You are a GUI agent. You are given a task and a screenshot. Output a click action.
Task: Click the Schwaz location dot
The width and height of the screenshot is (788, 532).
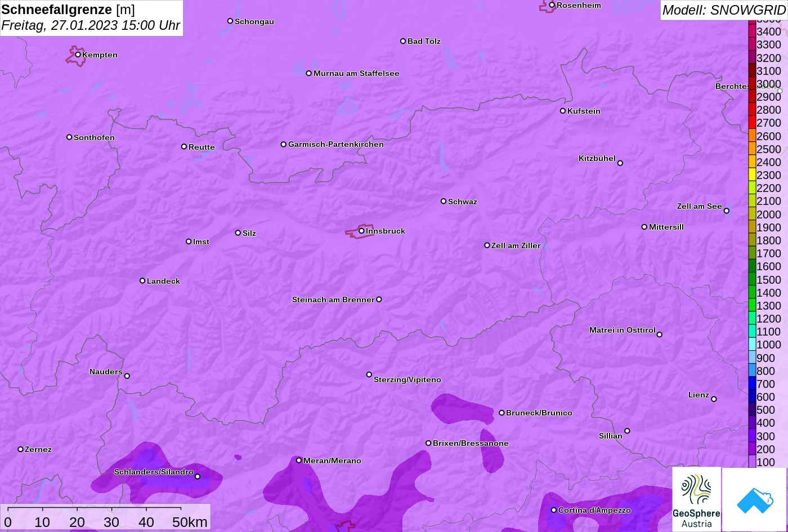444,201
